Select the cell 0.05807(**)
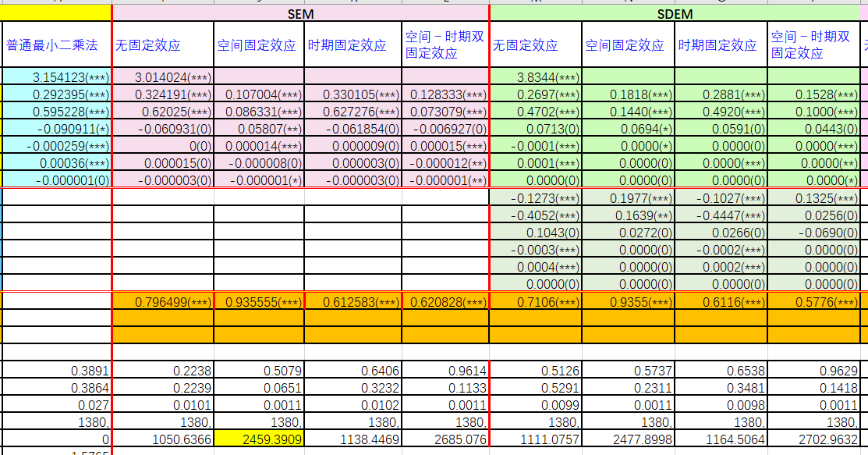This screenshot has height=455, width=868. (258, 129)
